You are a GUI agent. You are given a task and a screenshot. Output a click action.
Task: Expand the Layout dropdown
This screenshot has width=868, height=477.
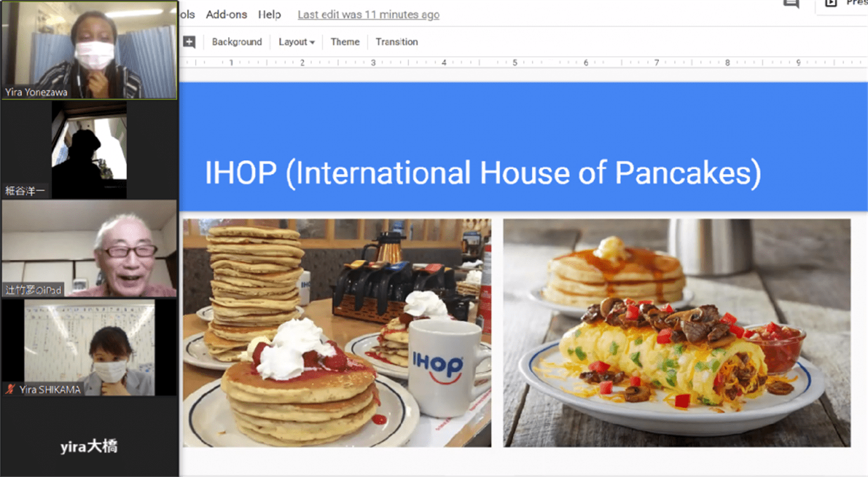(296, 42)
